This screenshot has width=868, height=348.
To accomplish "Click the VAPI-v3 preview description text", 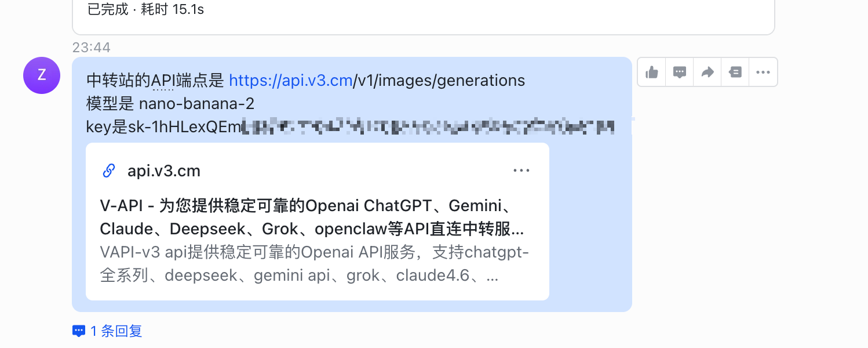I will [314, 264].
